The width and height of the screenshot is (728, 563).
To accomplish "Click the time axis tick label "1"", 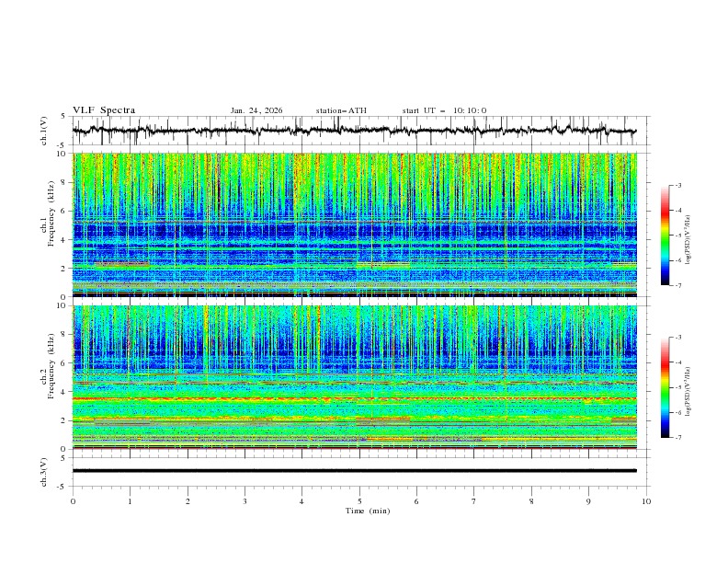I will pos(130,501).
